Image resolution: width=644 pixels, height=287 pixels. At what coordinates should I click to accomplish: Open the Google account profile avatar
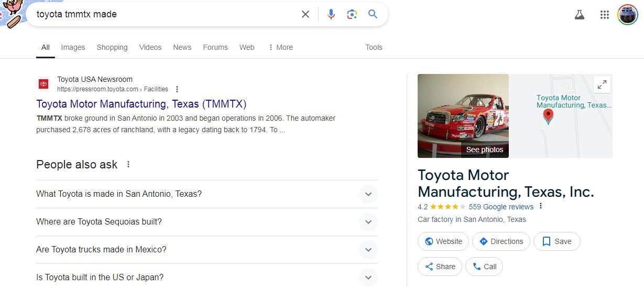pyautogui.click(x=628, y=14)
